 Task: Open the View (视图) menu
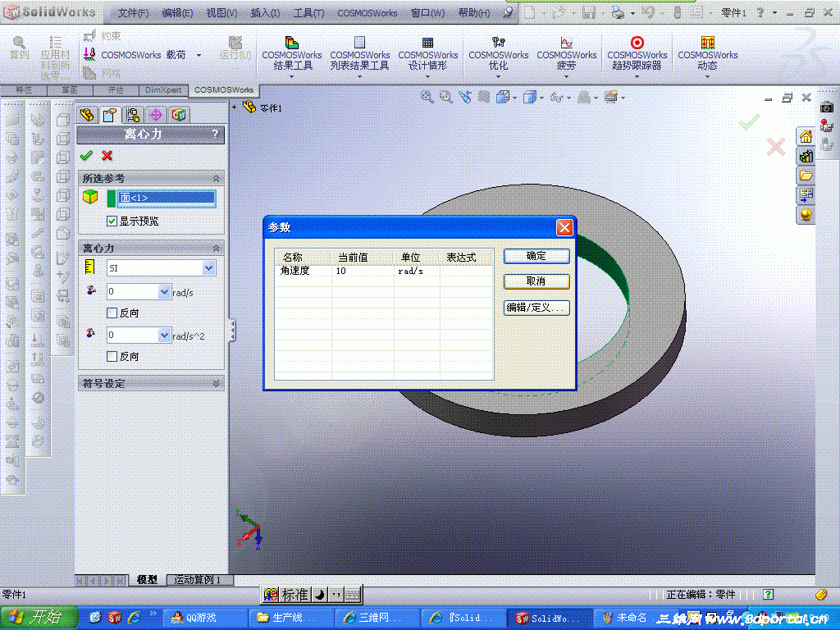(x=221, y=13)
